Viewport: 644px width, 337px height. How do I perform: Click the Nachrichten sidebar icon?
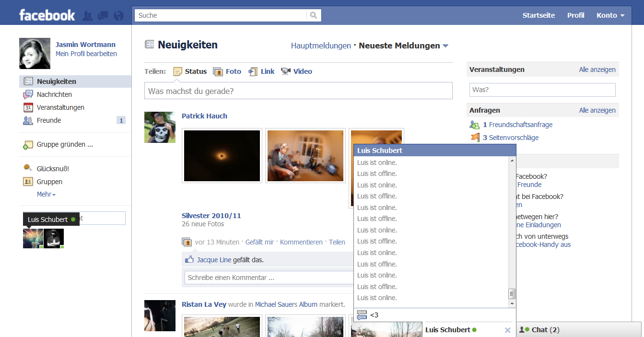(28, 94)
